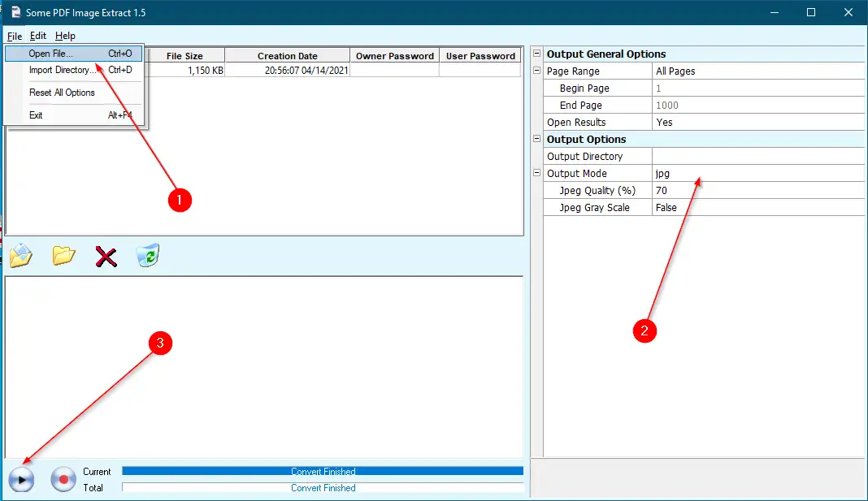
Task: Click the add PDF file toolbar icon
Action: [x=21, y=256]
